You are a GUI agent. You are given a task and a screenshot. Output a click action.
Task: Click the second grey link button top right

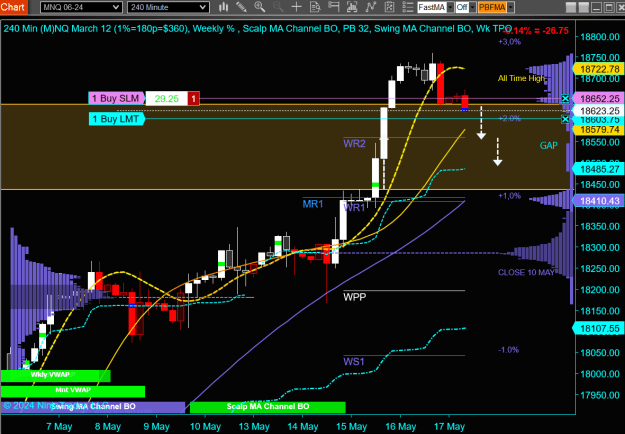click(583, 7)
